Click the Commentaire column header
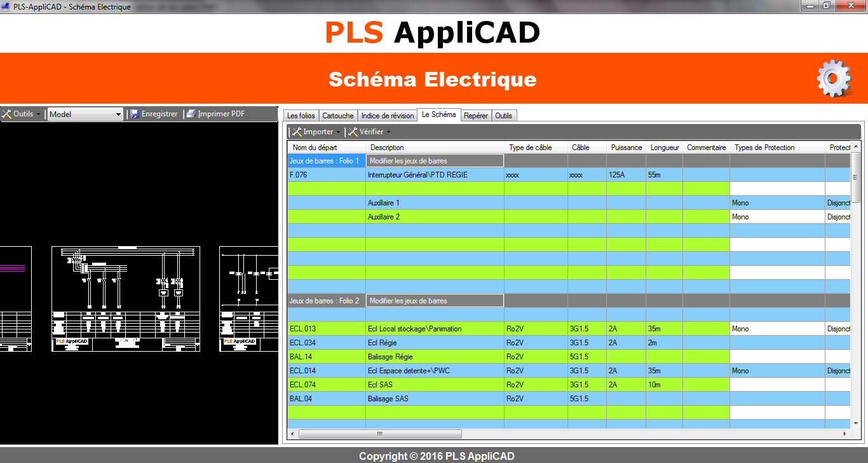The height and width of the screenshot is (463, 868). click(x=706, y=148)
